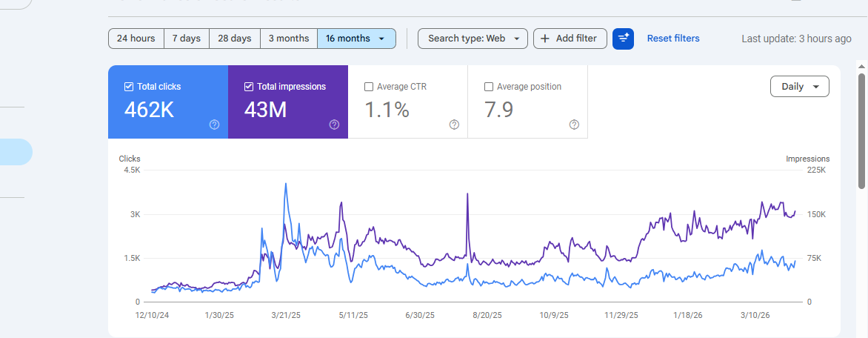
Task: Open help icon on Average position card
Action: (574, 125)
